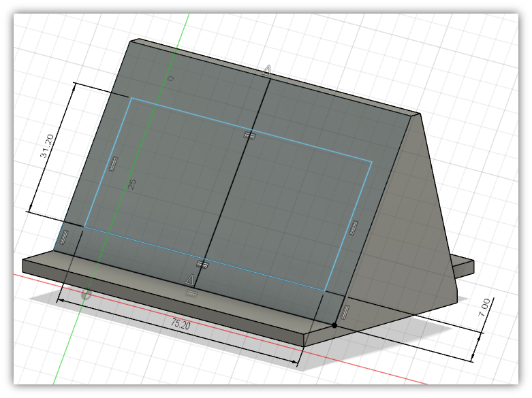Click the 25 dimension value inside the sketch
Screen dimensions: 532x398
click(131, 184)
